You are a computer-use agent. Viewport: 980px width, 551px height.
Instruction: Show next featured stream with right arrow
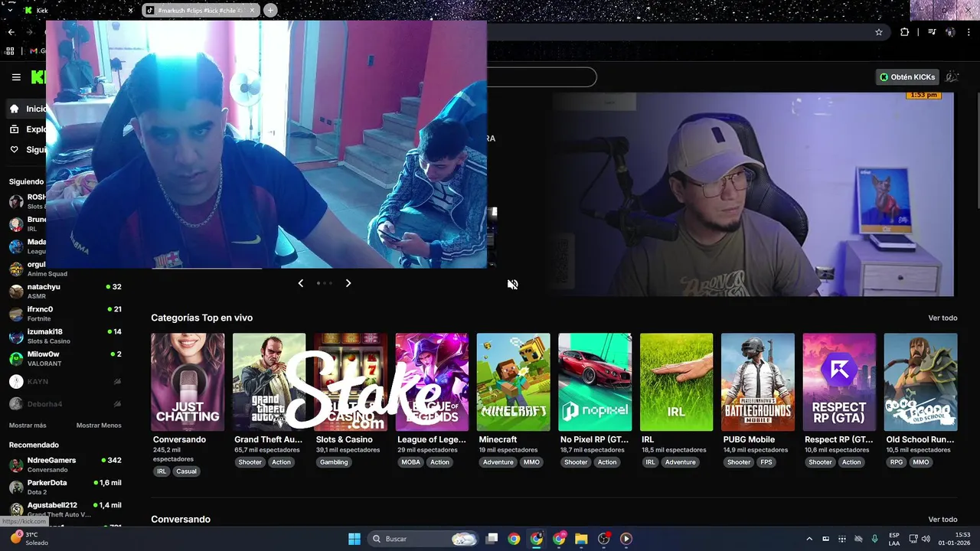pyautogui.click(x=348, y=283)
